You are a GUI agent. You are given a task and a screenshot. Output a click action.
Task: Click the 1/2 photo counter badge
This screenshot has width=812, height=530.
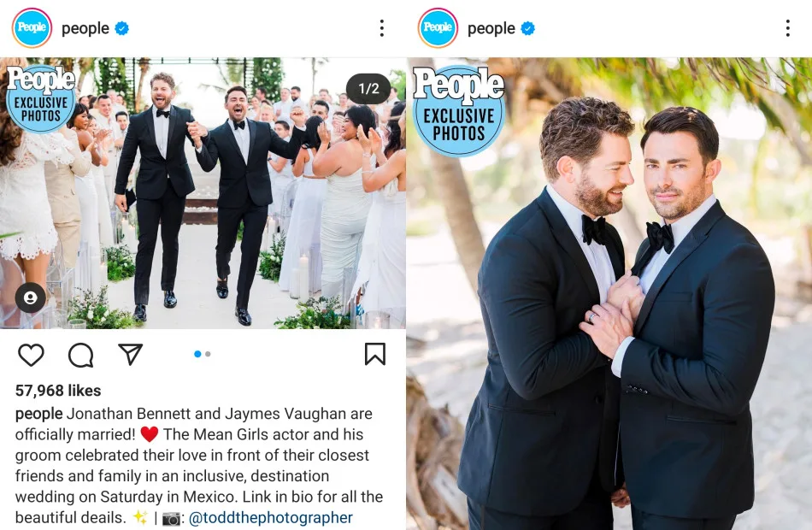pos(368,89)
